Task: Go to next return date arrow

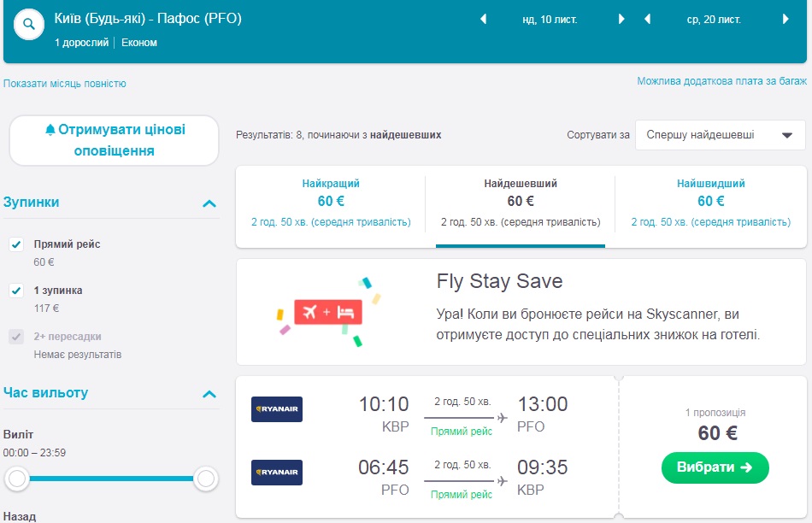Action: click(786, 19)
